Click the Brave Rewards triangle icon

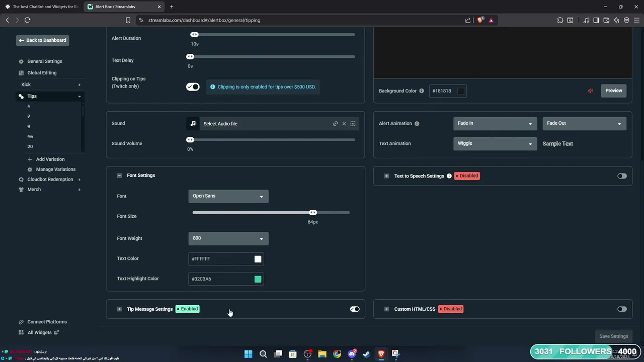tap(491, 20)
